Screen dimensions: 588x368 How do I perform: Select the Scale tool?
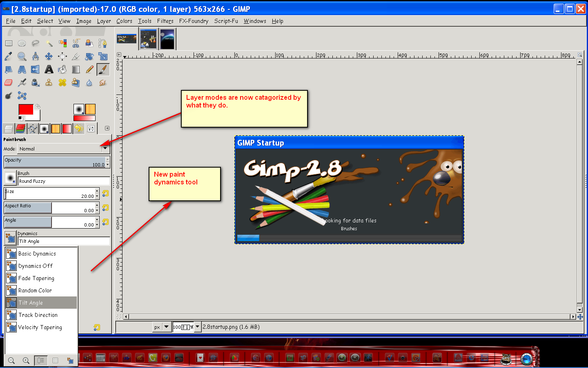tap(103, 56)
